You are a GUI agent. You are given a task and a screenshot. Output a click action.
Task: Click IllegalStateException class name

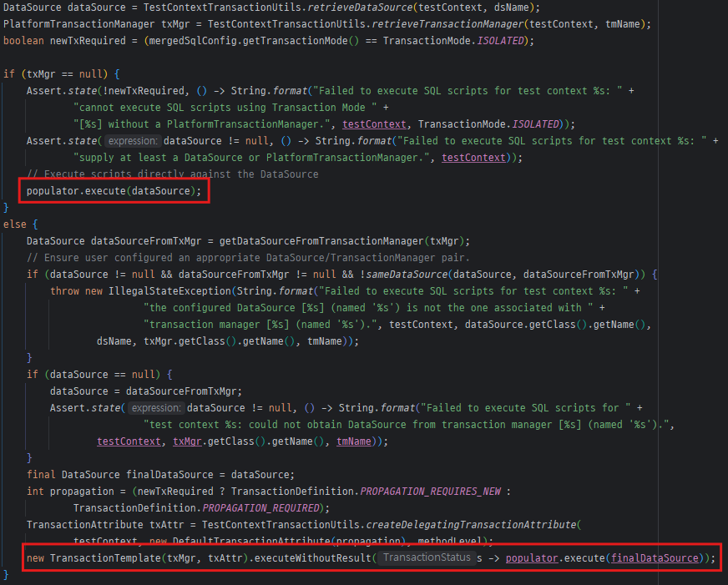169,291
